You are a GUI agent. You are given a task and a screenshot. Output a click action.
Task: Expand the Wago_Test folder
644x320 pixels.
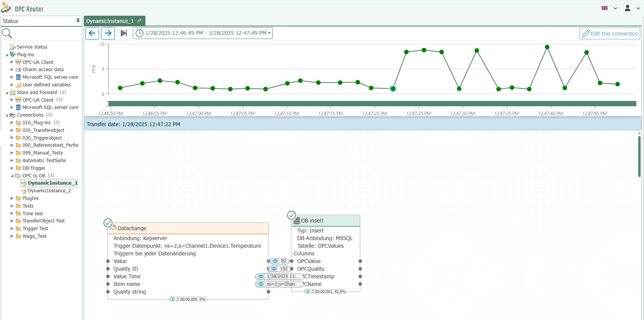click(x=12, y=236)
